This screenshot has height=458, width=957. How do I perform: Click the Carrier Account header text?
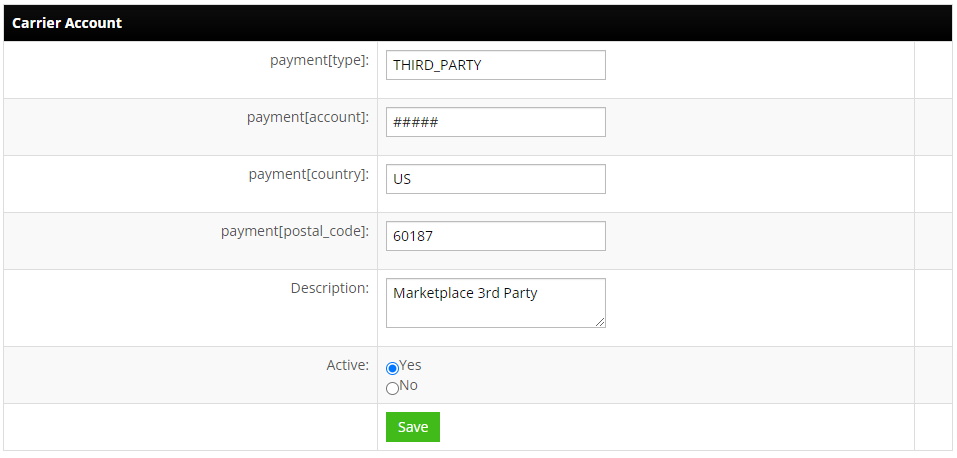pos(67,23)
